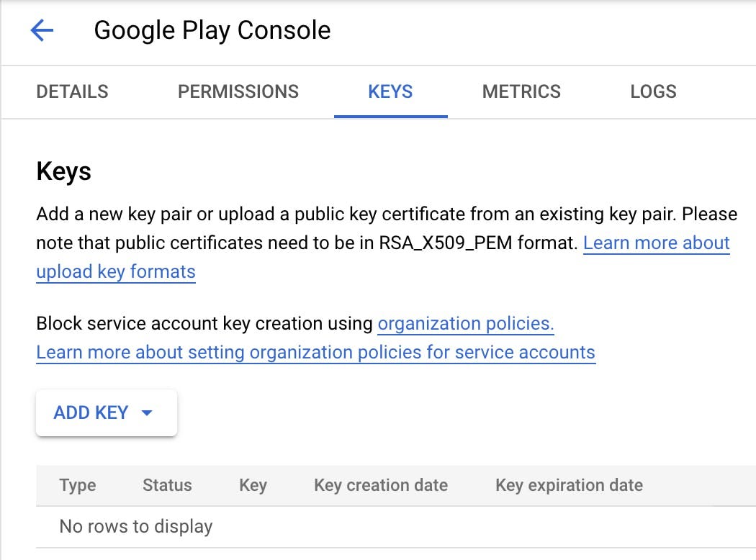Open the DETAILS tab

coord(72,91)
